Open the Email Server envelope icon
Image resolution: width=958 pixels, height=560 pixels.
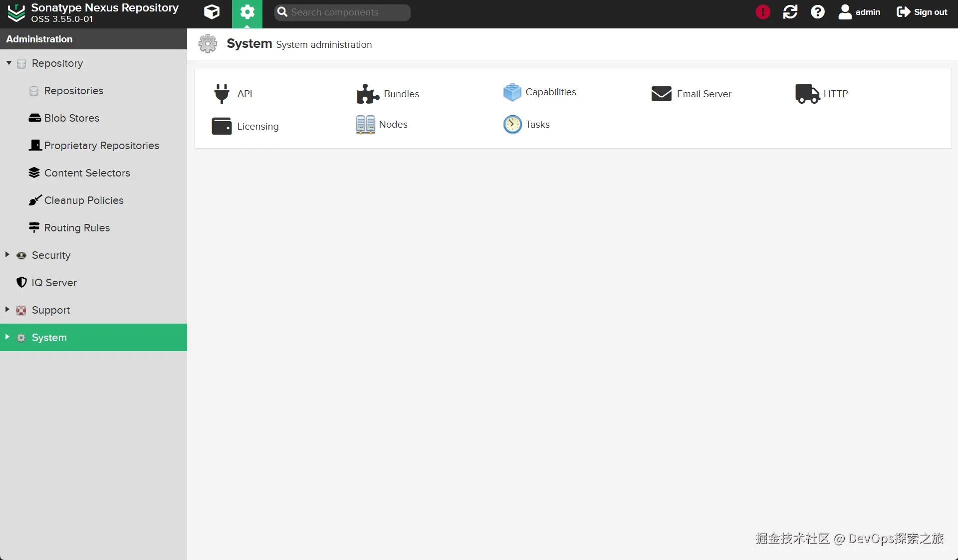(661, 94)
